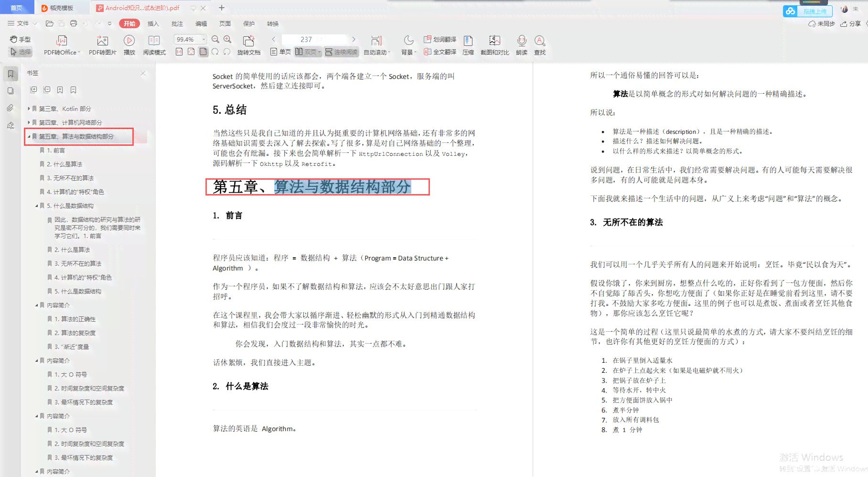The image size is (868, 477).
Task: Open the signature sidebar icon
Action: (11, 125)
